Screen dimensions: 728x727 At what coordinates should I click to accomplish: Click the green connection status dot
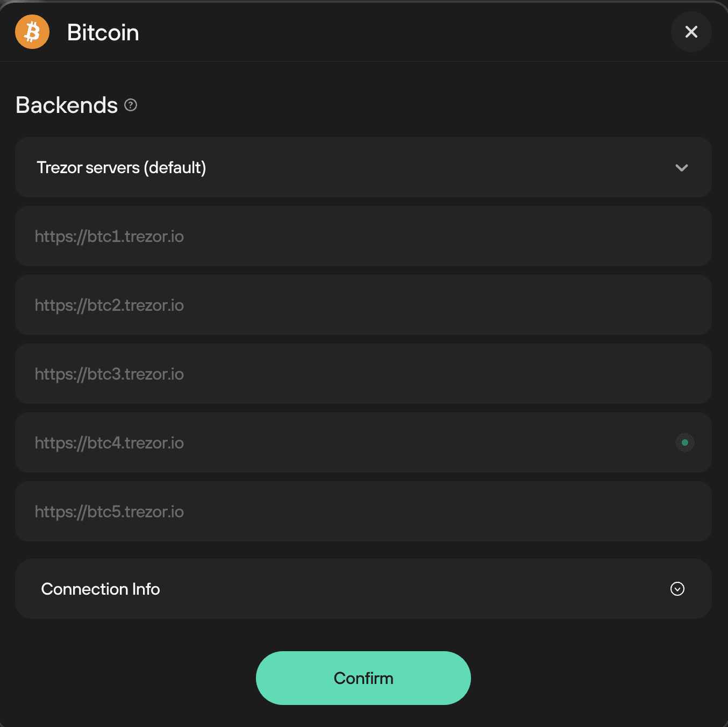(685, 443)
